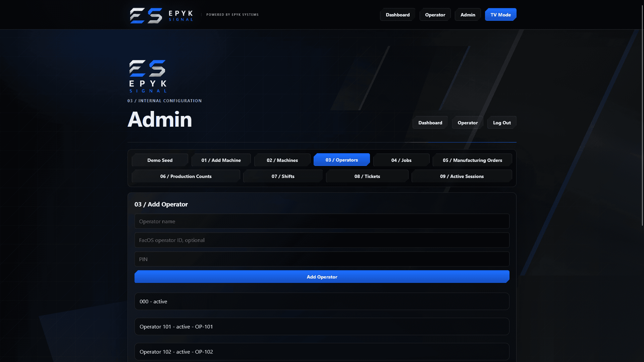Screen dimensions: 644x362
Task: Focus the FacOS operator ID field
Action: 322,240
